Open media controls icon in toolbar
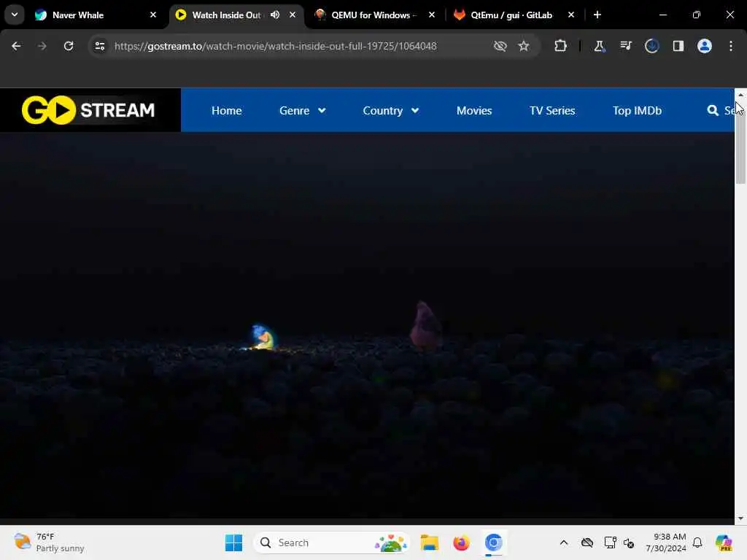 [625, 46]
